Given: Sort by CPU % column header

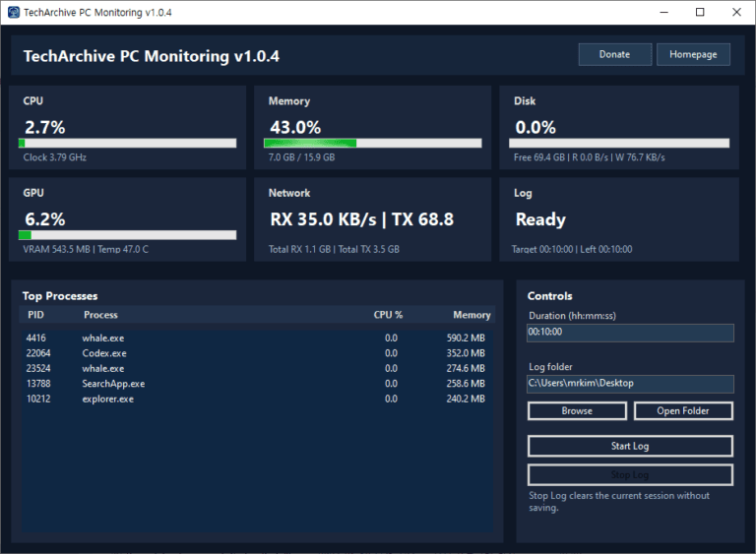Looking at the screenshot, I should (x=388, y=315).
